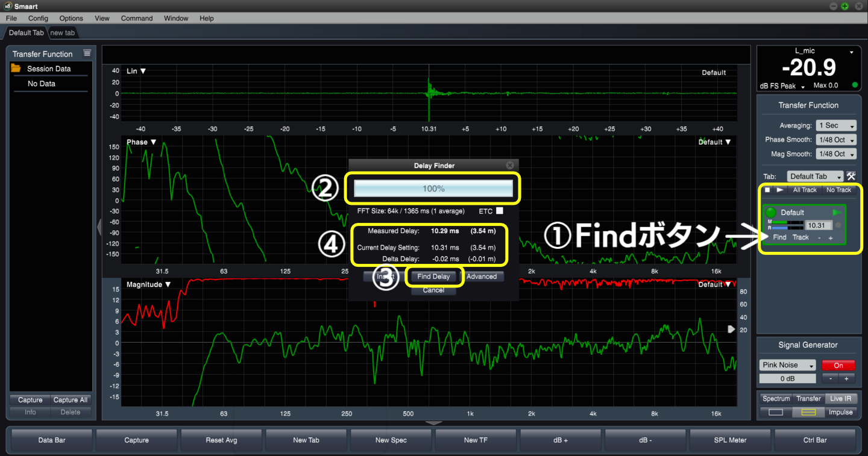Open the Phase Smooth dropdown
This screenshot has width=868, height=456.
click(x=835, y=140)
